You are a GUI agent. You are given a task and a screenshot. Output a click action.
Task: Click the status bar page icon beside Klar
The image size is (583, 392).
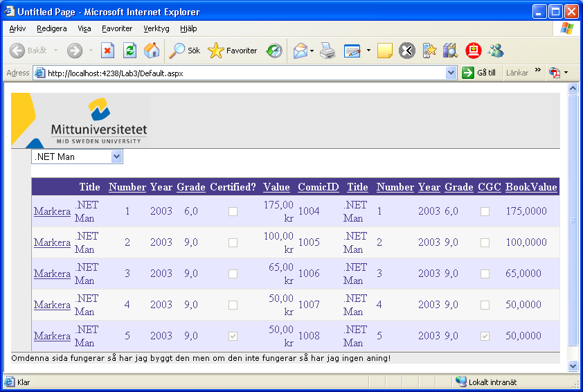[10, 382]
